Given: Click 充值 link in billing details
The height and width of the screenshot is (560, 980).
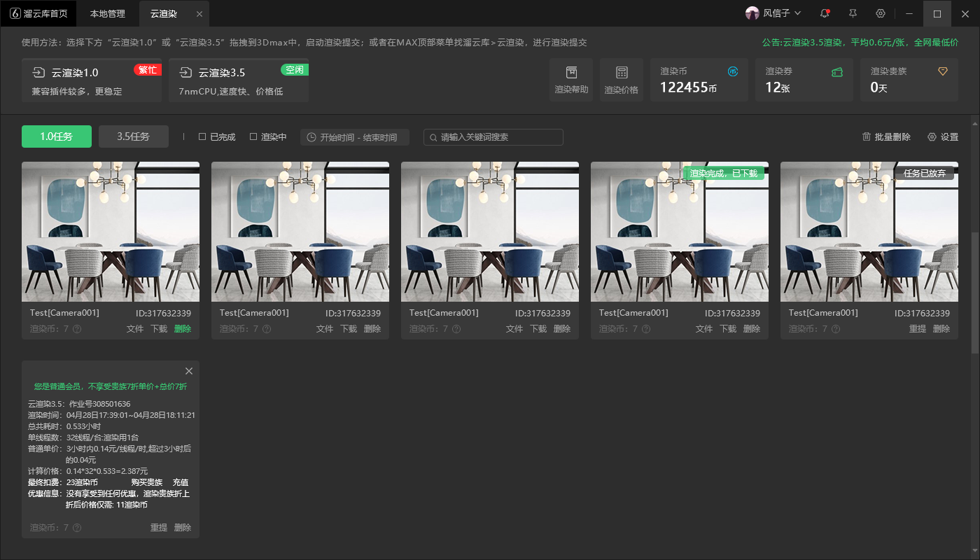Looking at the screenshot, I should 181,482.
